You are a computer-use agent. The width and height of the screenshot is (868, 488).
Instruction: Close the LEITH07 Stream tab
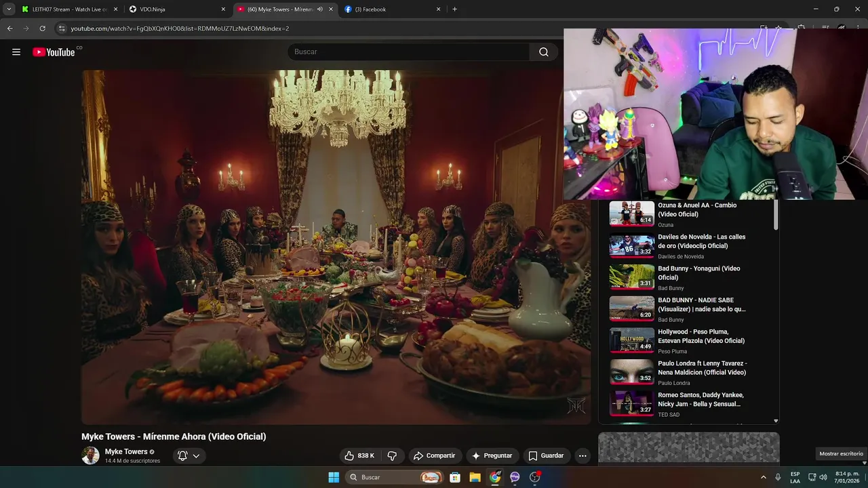(x=115, y=9)
